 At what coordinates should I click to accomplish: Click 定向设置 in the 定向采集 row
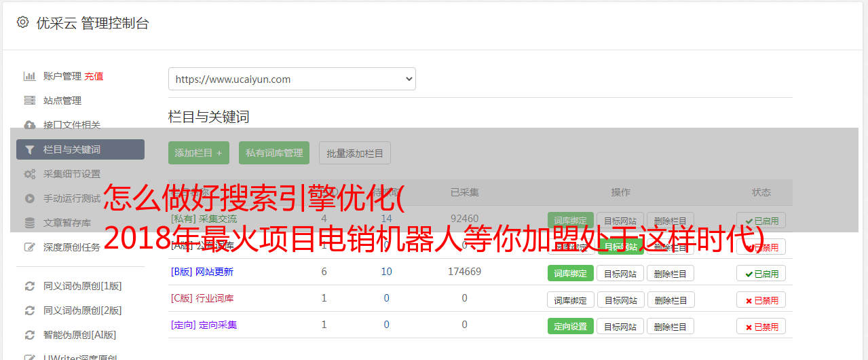pyautogui.click(x=571, y=326)
